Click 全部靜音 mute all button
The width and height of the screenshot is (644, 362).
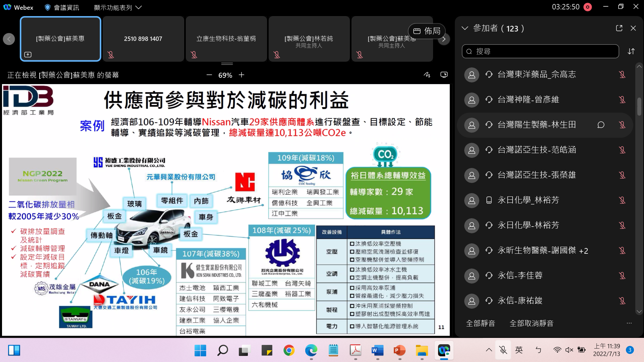[x=481, y=323]
